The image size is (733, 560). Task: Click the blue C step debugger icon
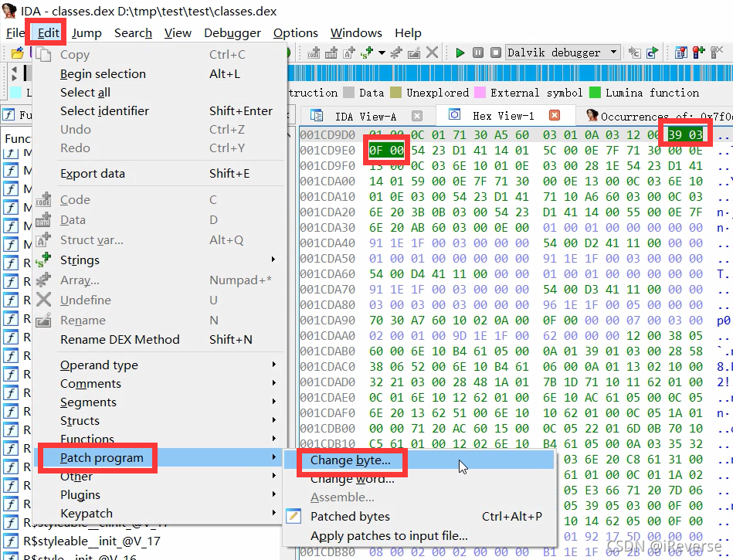tap(652, 53)
